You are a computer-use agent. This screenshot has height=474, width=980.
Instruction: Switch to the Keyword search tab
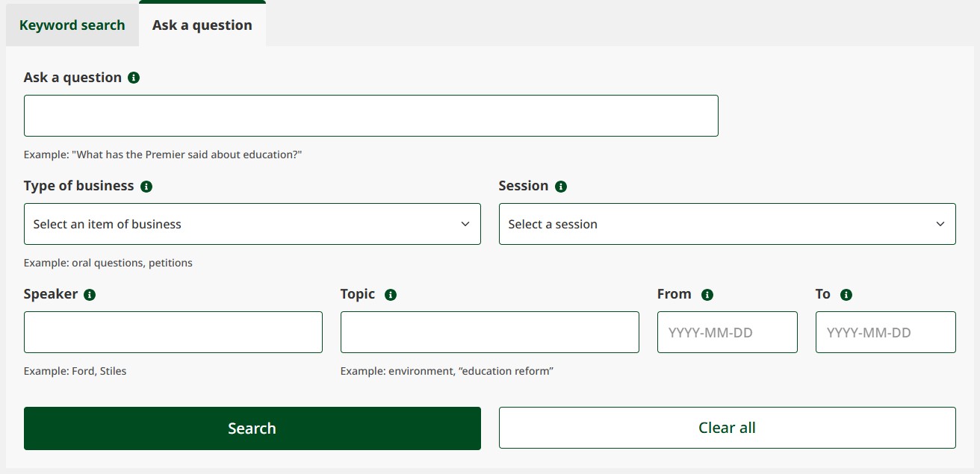click(72, 25)
